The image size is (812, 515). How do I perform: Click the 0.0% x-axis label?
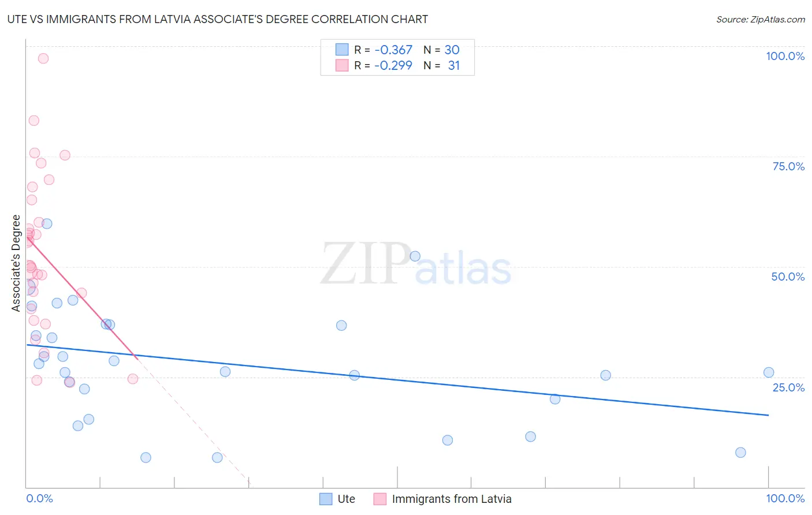pyautogui.click(x=39, y=498)
